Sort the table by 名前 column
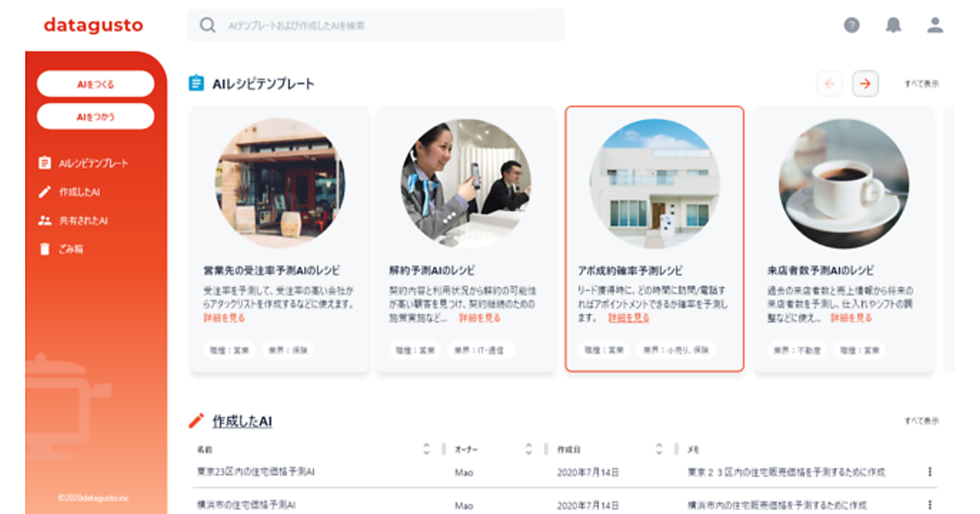980x514 pixels. (x=426, y=450)
